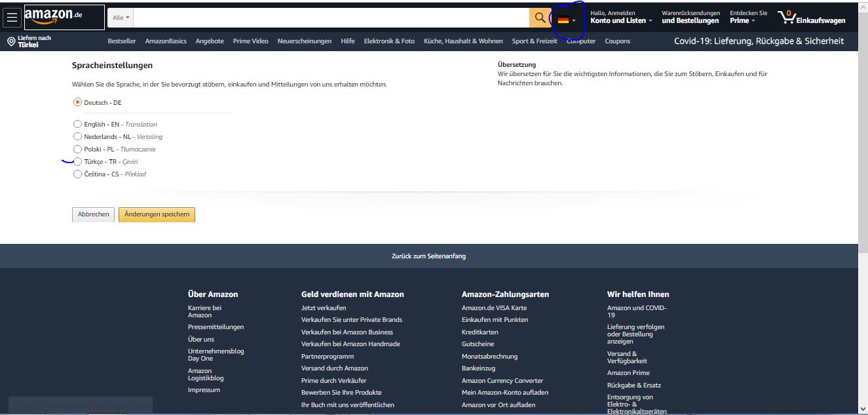Open the Prime Video nav item
The width and height of the screenshot is (868, 415).
[251, 41]
